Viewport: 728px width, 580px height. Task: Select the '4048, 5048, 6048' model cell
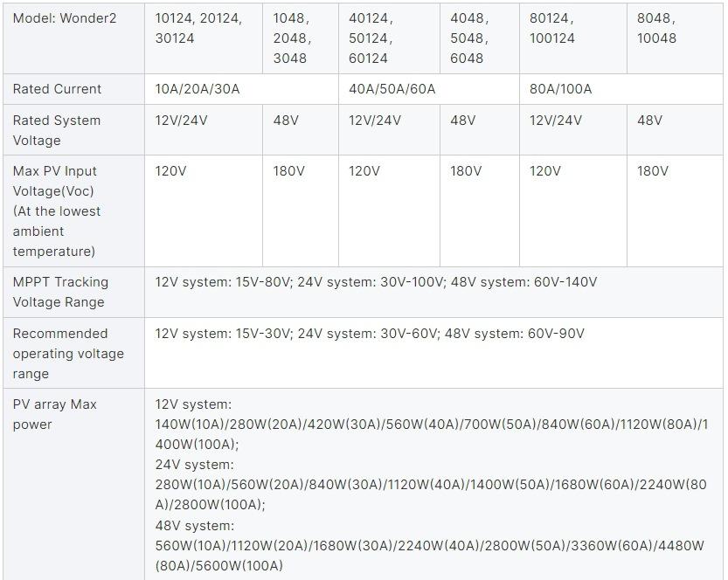tap(470, 38)
